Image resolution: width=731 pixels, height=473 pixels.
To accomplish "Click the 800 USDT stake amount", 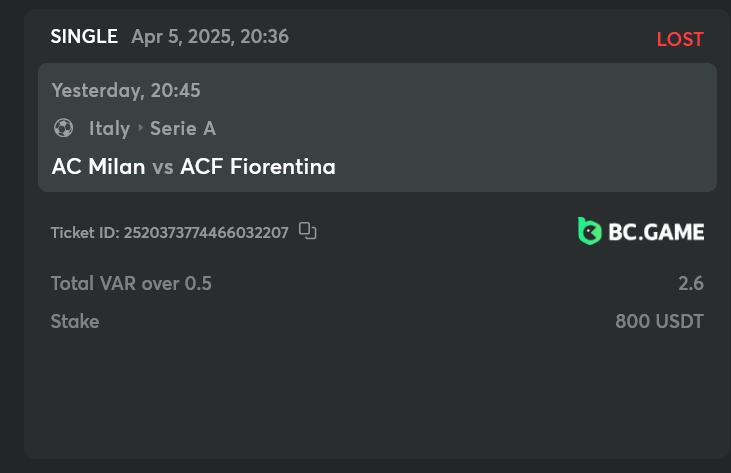I will tap(659, 322).
